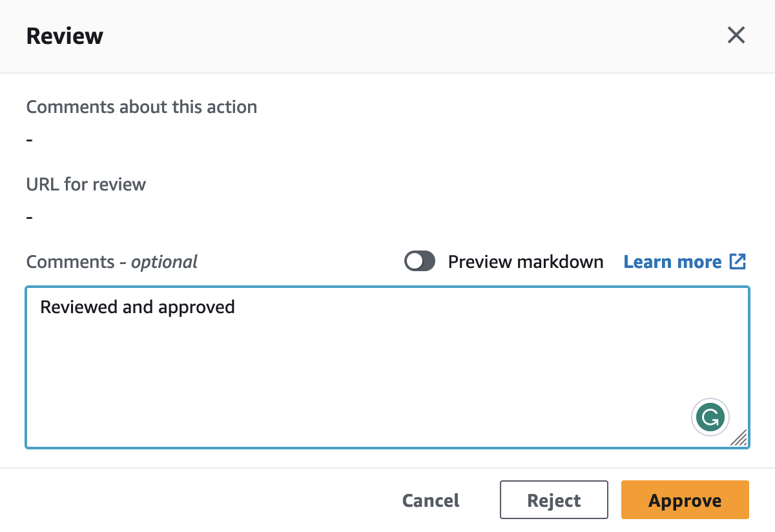Click the dash under Comments about this action
Image resolution: width=775 pixels, height=532 pixels.
point(29,139)
